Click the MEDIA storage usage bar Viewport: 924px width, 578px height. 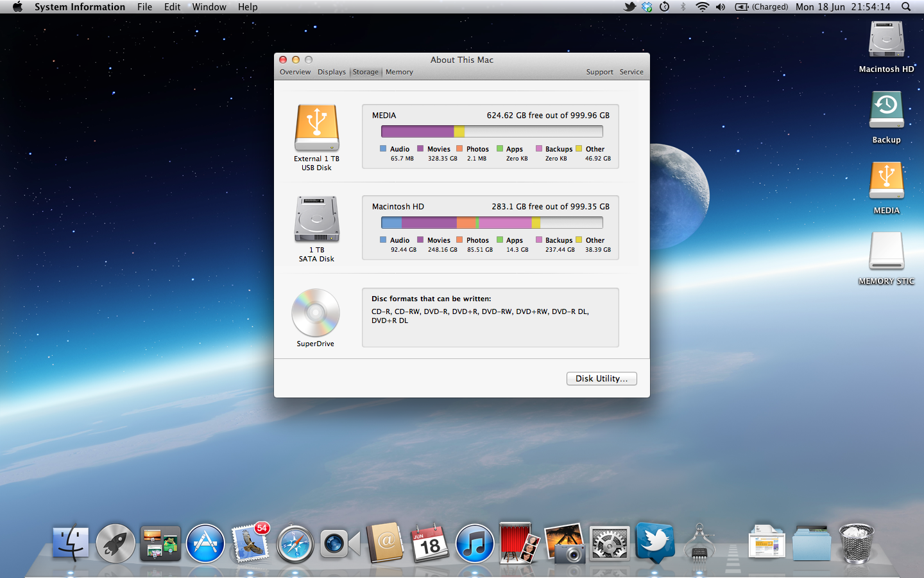[x=492, y=131]
